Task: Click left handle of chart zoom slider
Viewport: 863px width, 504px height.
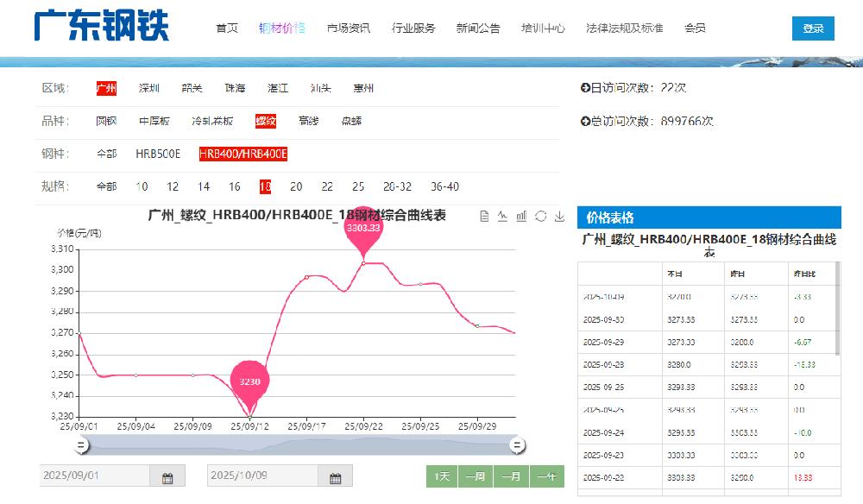Action: (81, 444)
